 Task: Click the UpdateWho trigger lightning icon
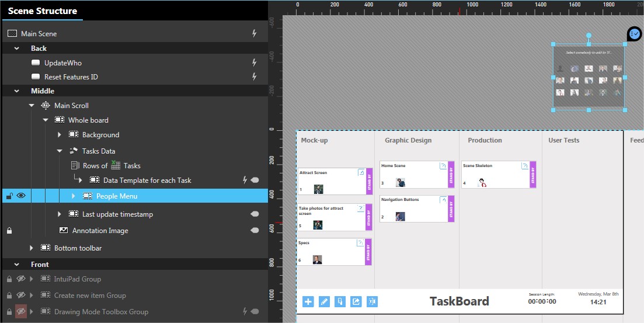coord(254,62)
